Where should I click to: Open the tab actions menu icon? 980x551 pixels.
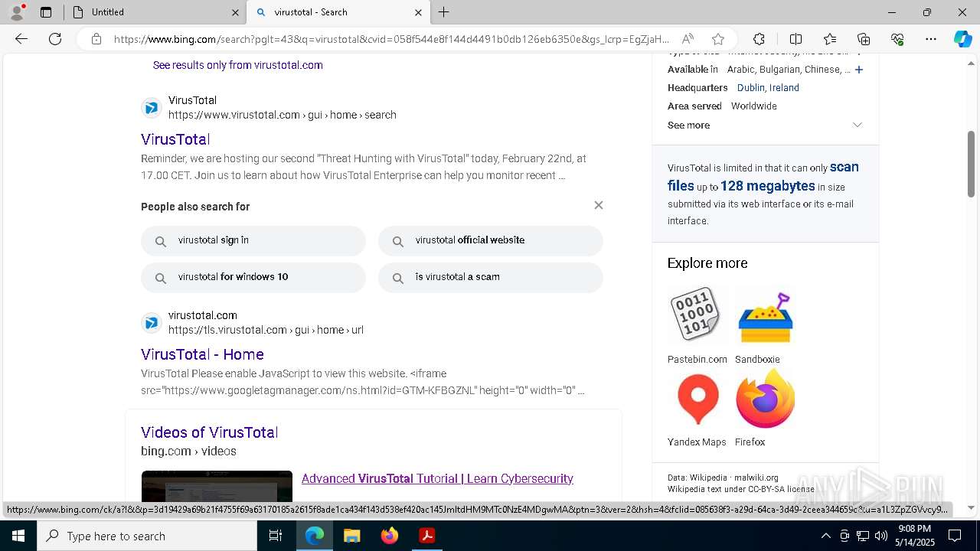(46, 12)
